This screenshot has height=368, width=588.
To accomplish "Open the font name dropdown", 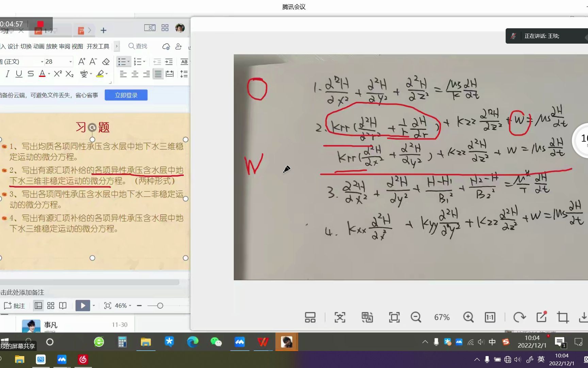I will coord(42,62).
